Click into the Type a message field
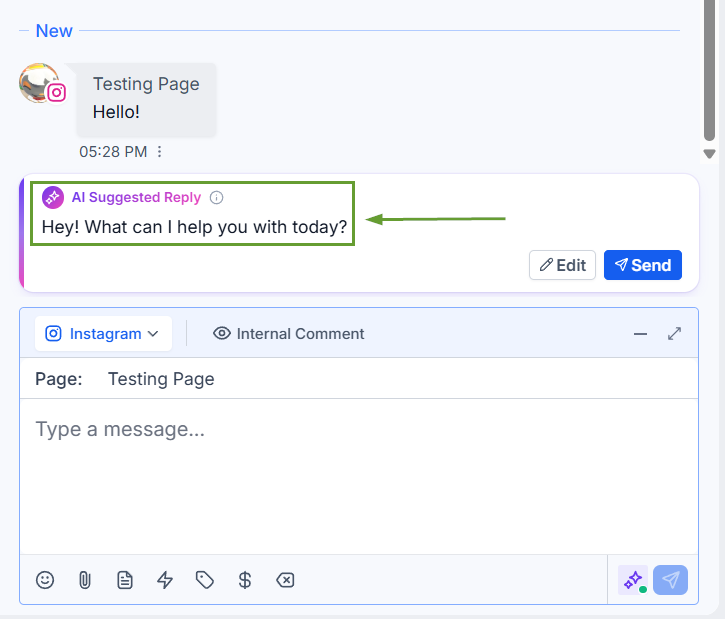 (x=359, y=476)
